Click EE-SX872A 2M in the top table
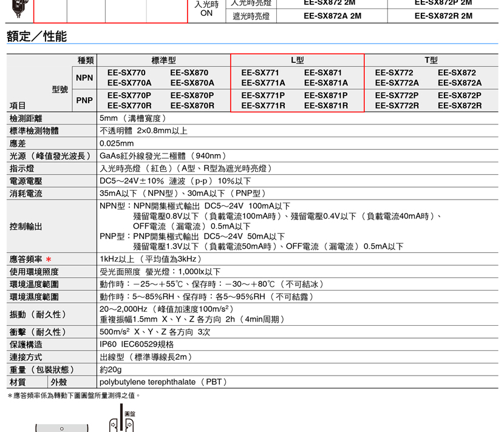Viewport: 504px width, 432px height. tap(332, 16)
